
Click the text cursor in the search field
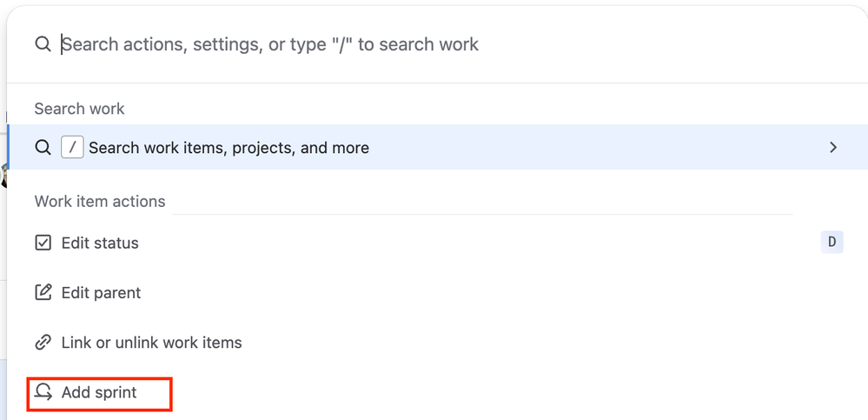click(62, 44)
